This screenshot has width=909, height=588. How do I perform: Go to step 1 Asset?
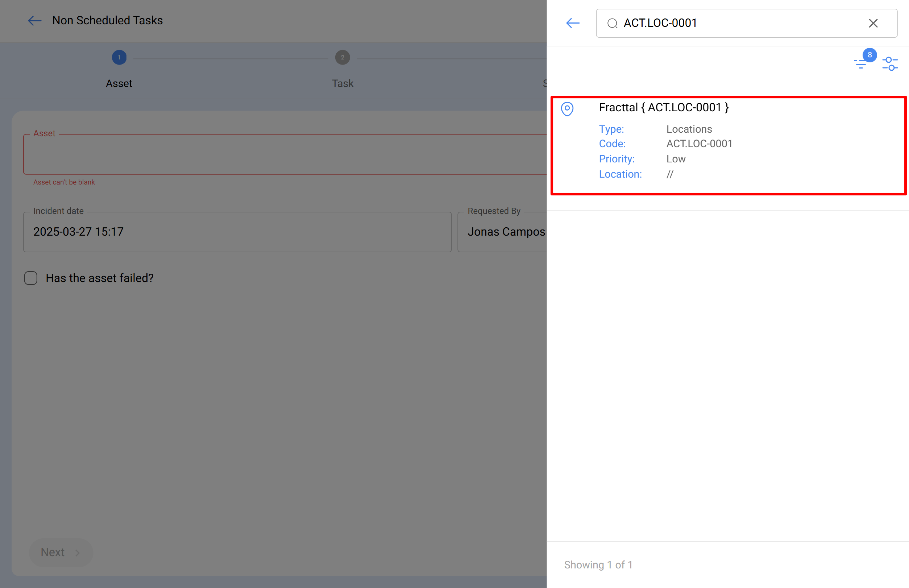click(x=119, y=58)
